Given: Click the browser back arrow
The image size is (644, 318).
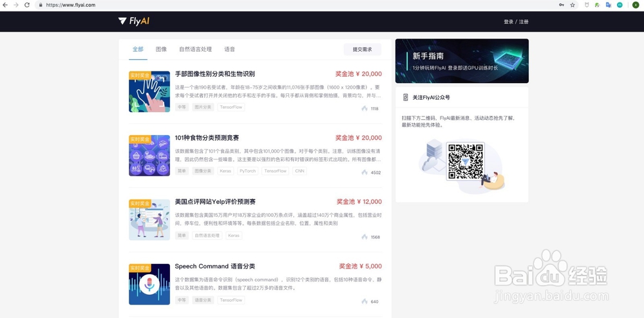Looking at the screenshot, I should (x=5, y=5).
